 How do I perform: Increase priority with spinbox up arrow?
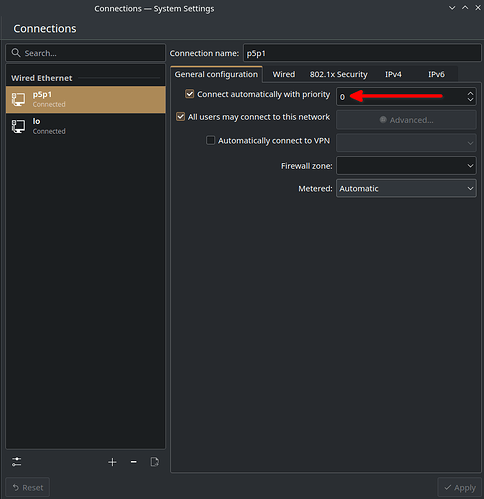[x=470, y=94]
